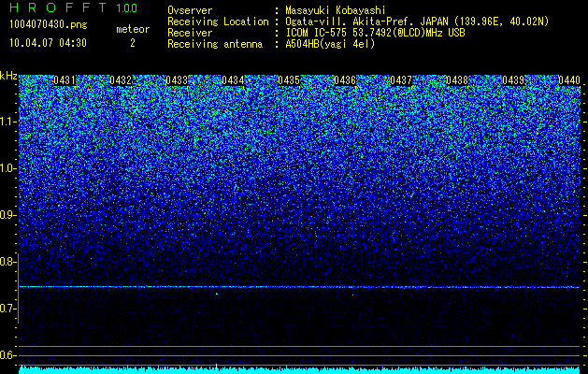Viewport: 588px width, 374px height.
Task: Click the 0439 time marker
Action: click(x=513, y=80)
